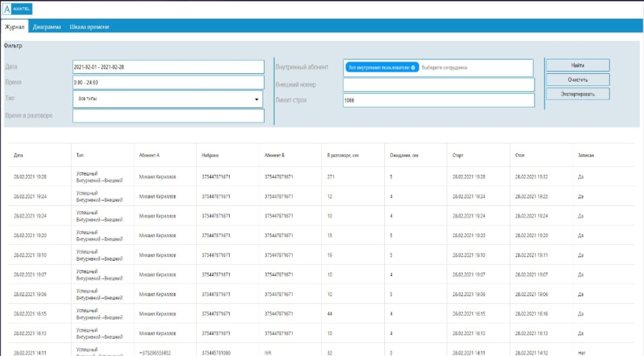The image size is (644, 356).
Task: Open the 'Все типы' type dropdown
Action: (x=169, y=100)
